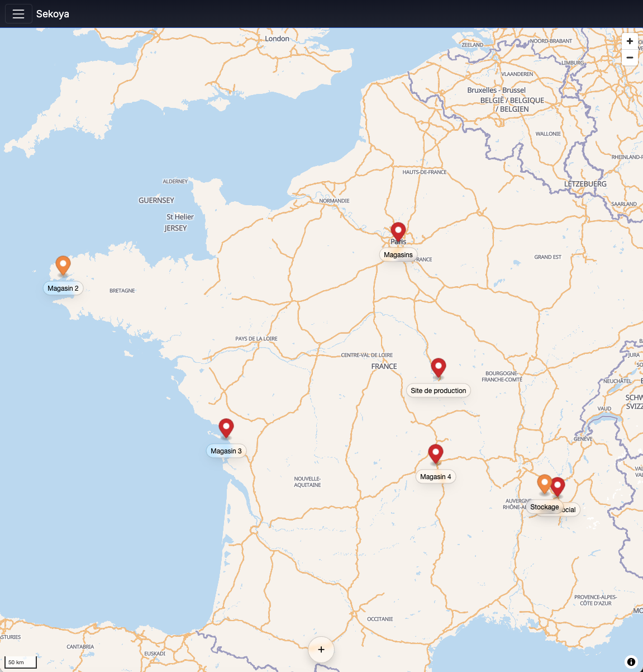Select the red Magasin 4 marker
Viewport: 643px width, 672px height.
tap(436, 454)
